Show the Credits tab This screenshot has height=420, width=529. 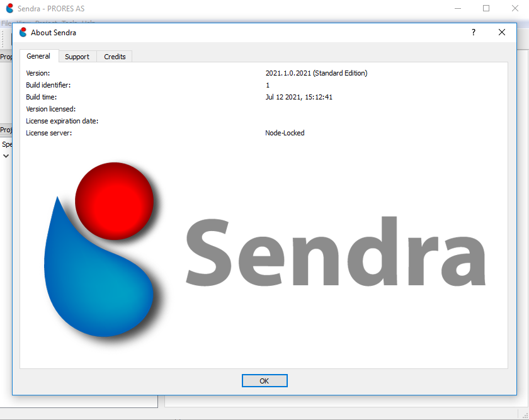[115, 57]
